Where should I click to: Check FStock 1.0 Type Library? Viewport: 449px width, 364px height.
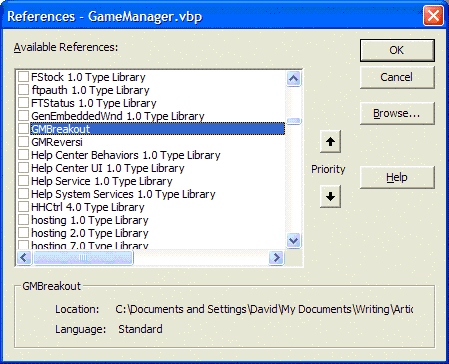click(x=23, y=77)
